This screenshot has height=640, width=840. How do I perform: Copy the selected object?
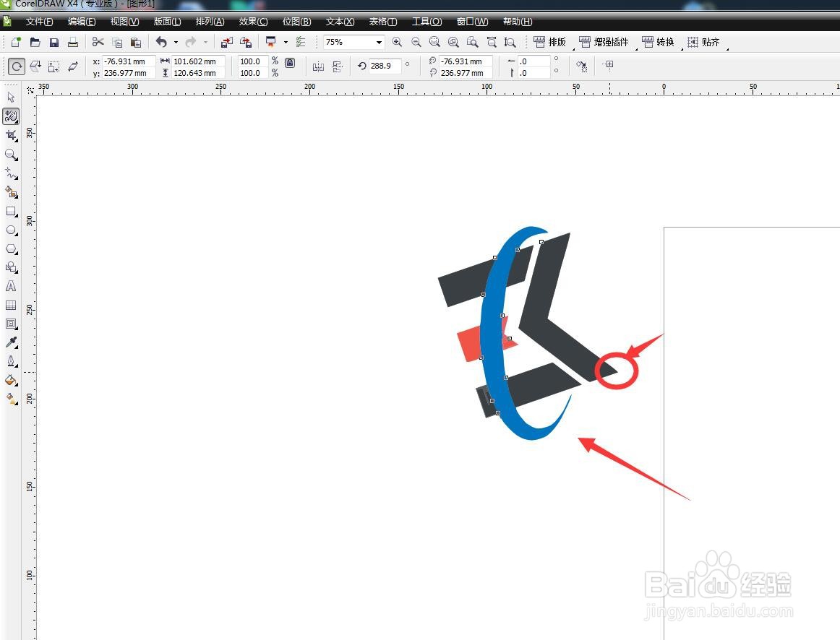tap(117, 42)
